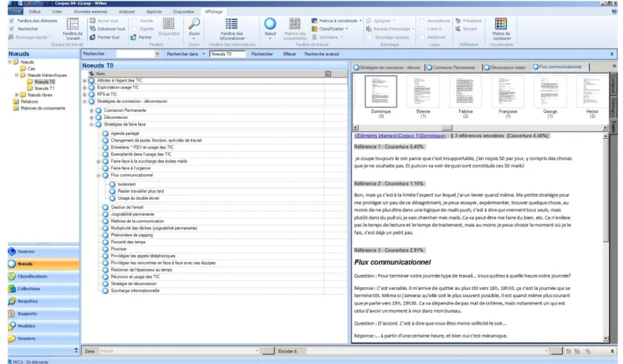Open Classifications in the navigation pane
This screenshot has width=623, height=364.
[44, 276]
